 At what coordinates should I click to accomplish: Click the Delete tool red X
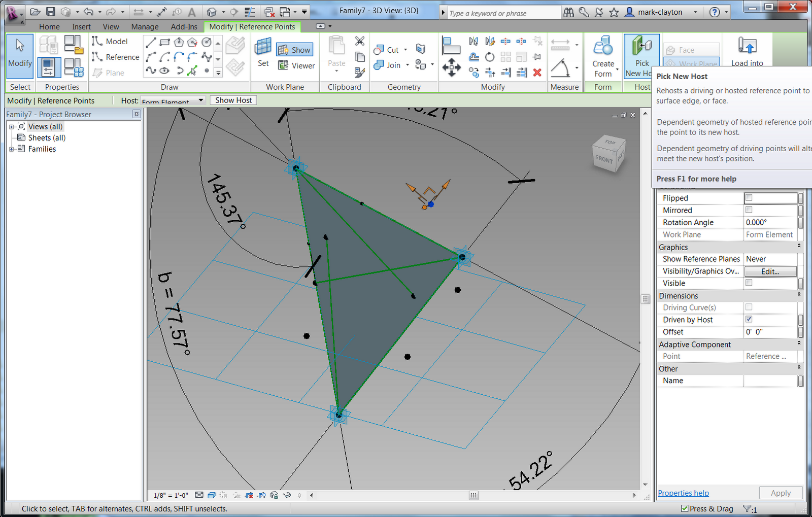[x=537, y=73]
